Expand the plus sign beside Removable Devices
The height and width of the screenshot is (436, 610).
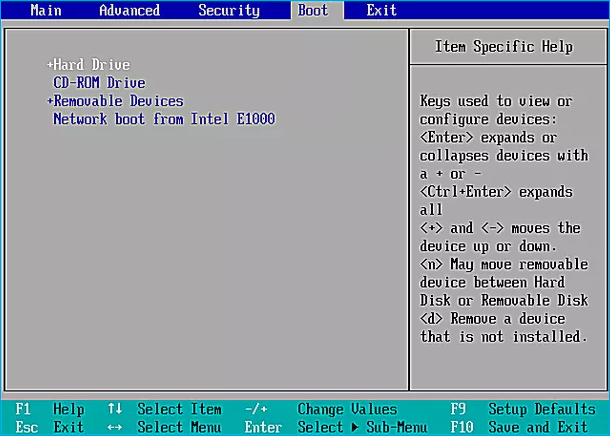pos(49,101)
